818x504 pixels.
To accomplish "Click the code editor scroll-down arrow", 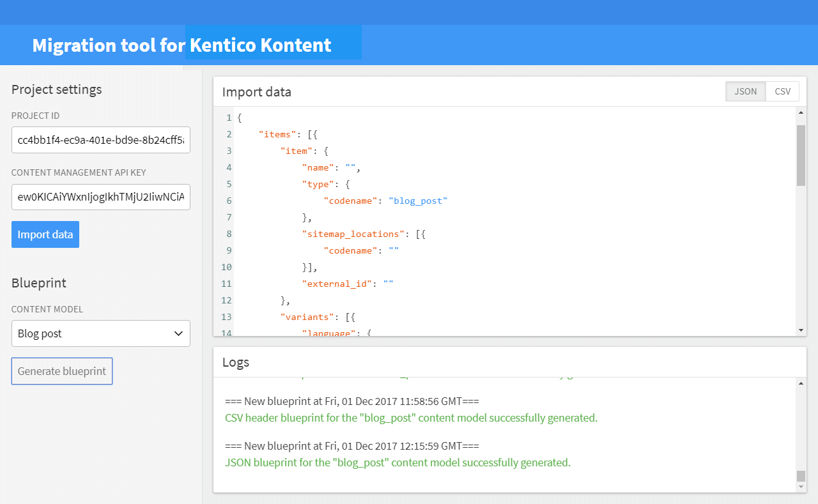I will 801,330.
